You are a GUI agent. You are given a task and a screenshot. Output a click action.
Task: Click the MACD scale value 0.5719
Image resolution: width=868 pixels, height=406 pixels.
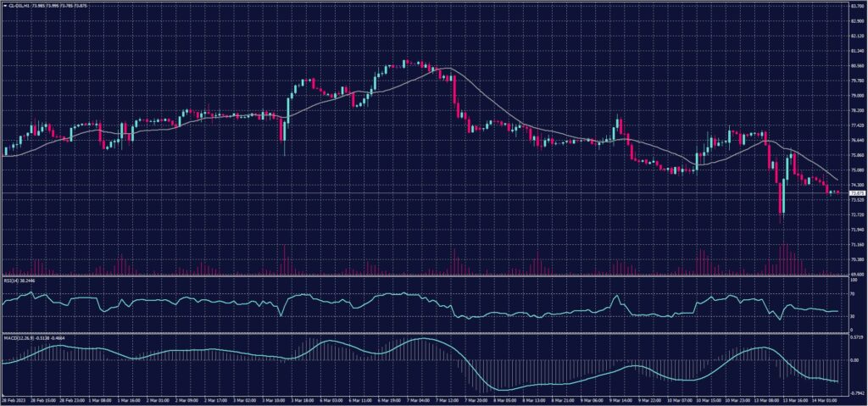click(856, 336)
